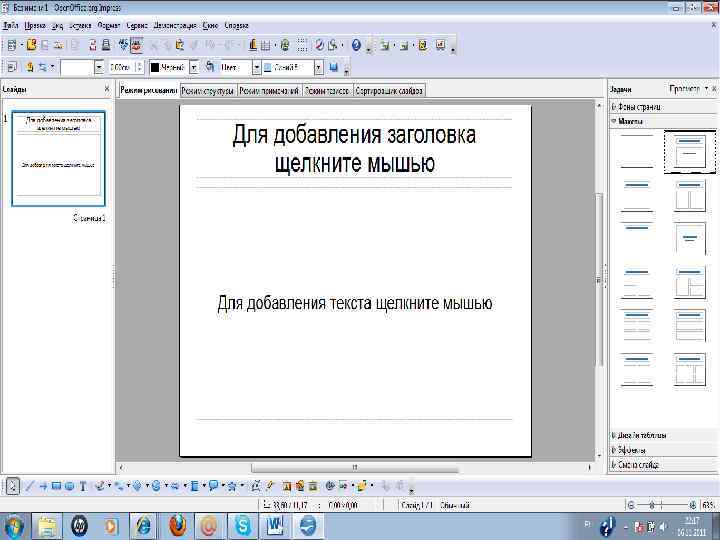Insert hyperlink globe icon
Image resolution: width=720 pixels, height=540 pixels.
(x=285, y=45)
